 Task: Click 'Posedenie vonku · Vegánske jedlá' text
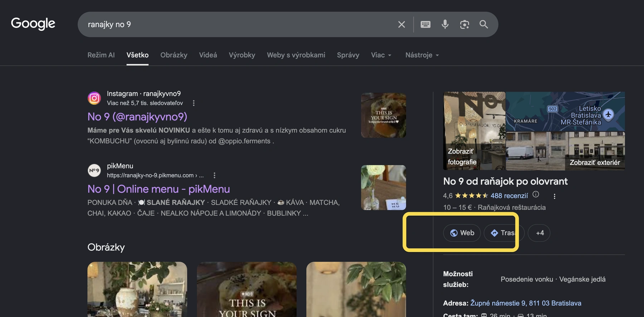coord(553,279)
